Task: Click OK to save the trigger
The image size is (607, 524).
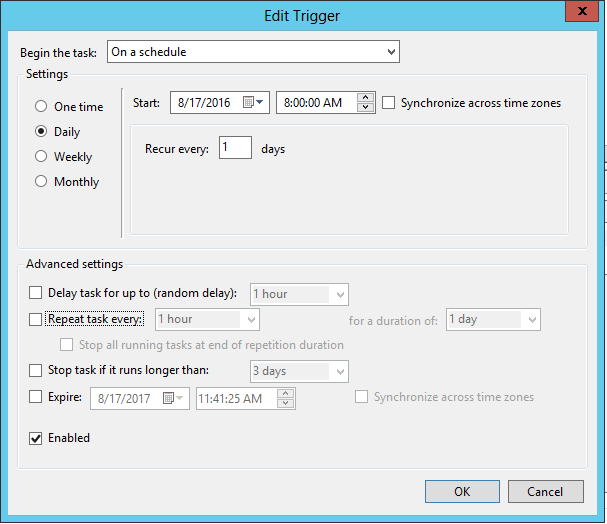Action: (462, 491)
